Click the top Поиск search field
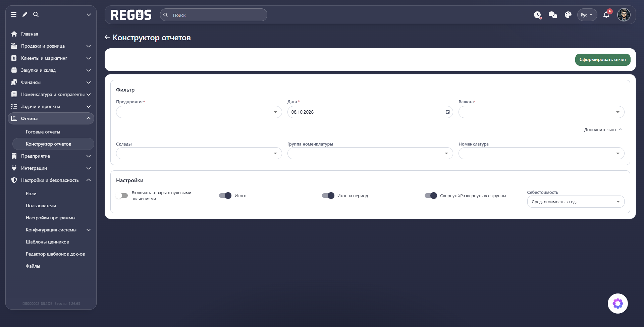Viewport: 644px width, 327px height. point(214,15)
